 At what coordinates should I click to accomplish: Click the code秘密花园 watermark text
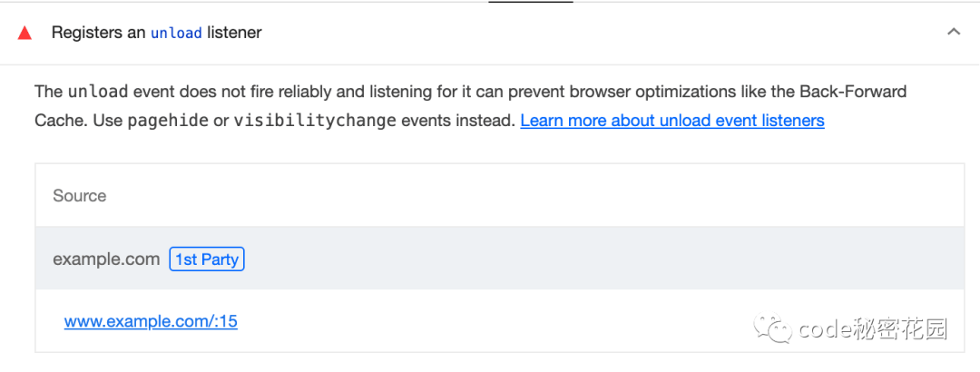point(873,328)
